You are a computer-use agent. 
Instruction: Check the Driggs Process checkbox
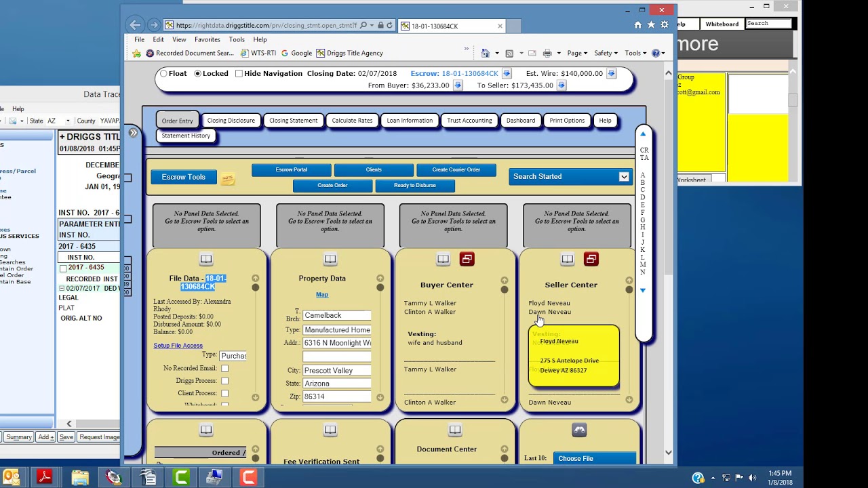tap(224, 381)
